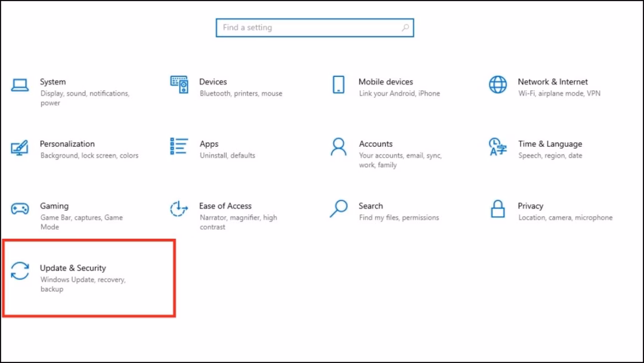The width and height of the screenshot is (644, 363).
Task: Open the System settings title
Action: click(52, 82)
